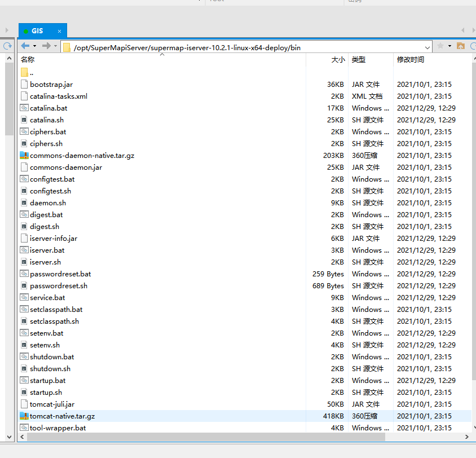Viewport: 476px width, 458px height.
Task: Click left panel scrollbar up arrow
Action: coord(9,58)
